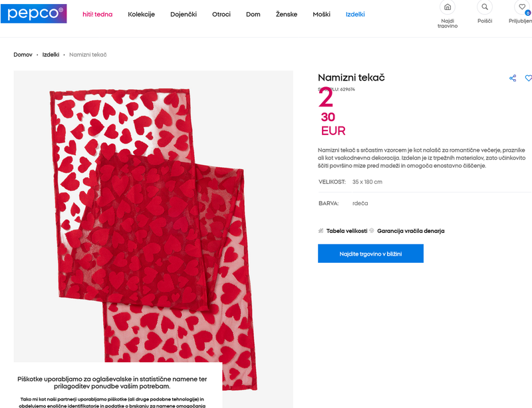This screenshot has height=408, width=532.
Task: Open the 'Tabela velikosti' link
Action: tap(346, 231)
